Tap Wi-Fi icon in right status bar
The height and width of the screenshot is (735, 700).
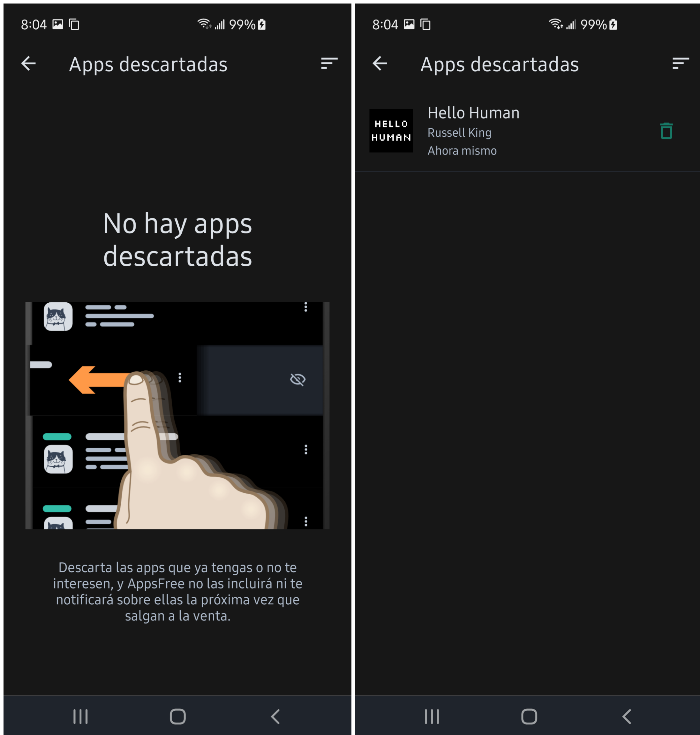(x=556, y=24)
